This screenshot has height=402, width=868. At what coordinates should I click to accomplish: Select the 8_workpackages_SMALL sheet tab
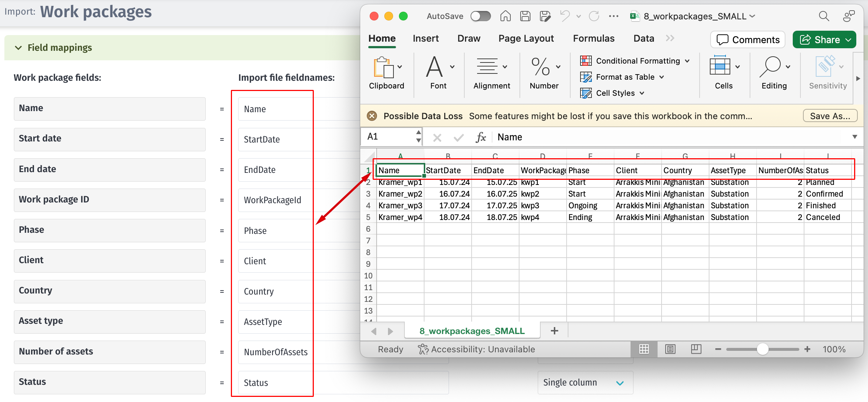(x=472, y=331)
